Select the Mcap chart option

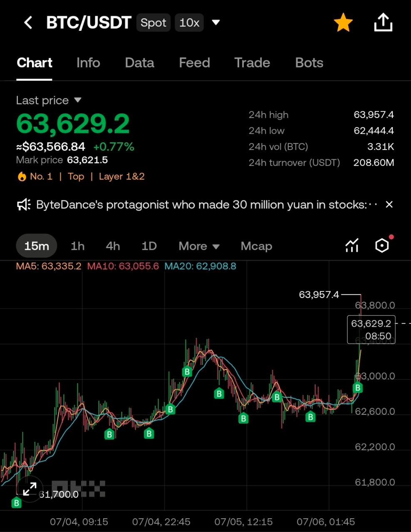[x=256, y=246]
